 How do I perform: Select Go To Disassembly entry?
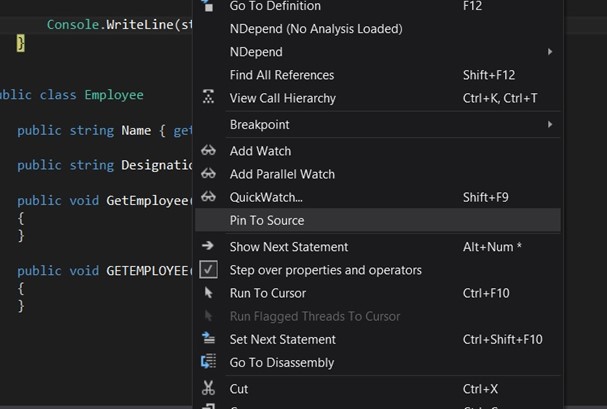(x=377, y=363)
